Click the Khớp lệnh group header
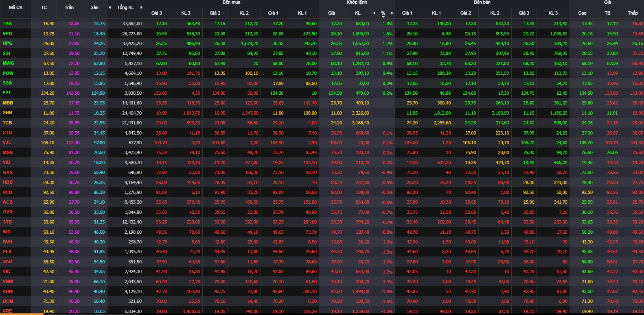The height and width of the screenshot is (315, 644). [357, 2]
